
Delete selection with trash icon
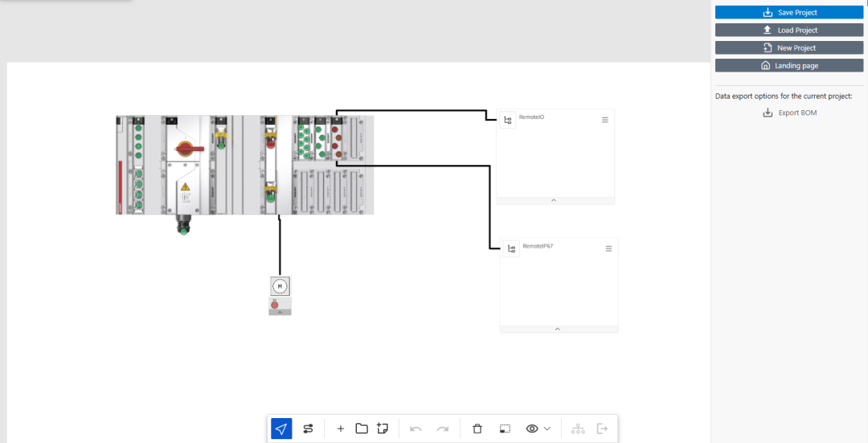(477, 429)
